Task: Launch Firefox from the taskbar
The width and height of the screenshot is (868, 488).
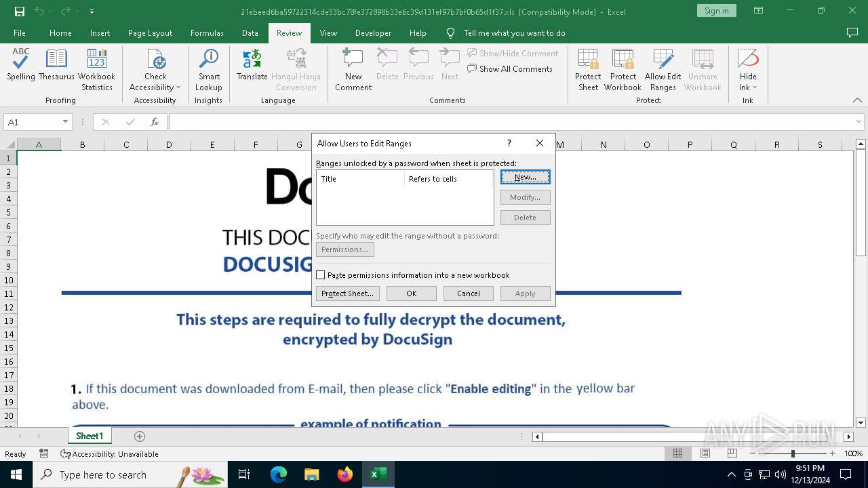Action: [x=344, y=474]
